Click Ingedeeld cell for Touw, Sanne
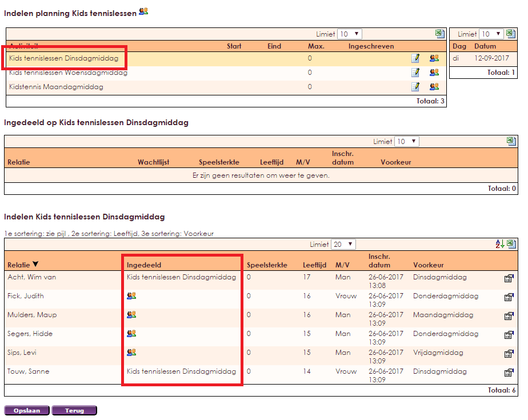The height and width of the screenshot is (420, 528). point(182,371)
